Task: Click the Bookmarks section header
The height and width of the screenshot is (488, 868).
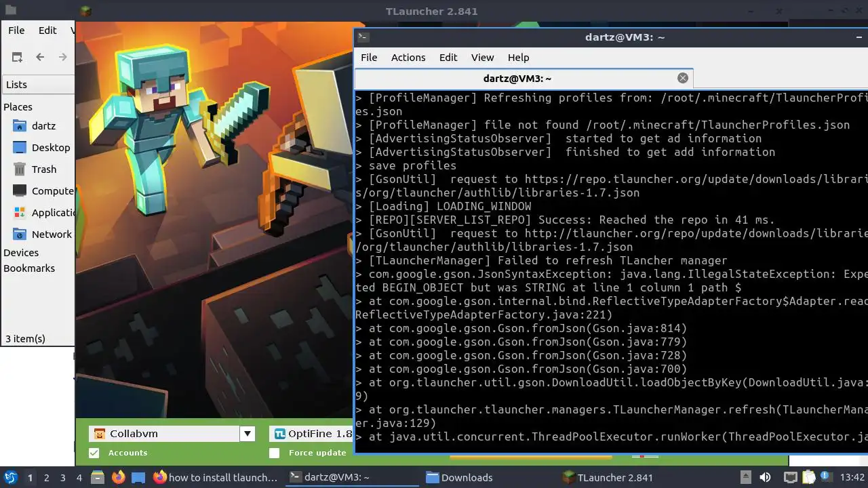Action: [29, 268]
